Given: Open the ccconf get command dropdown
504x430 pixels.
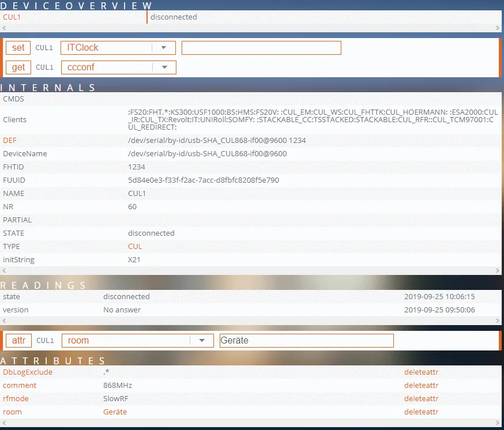Looking at the screenshot, I should 119,67.
